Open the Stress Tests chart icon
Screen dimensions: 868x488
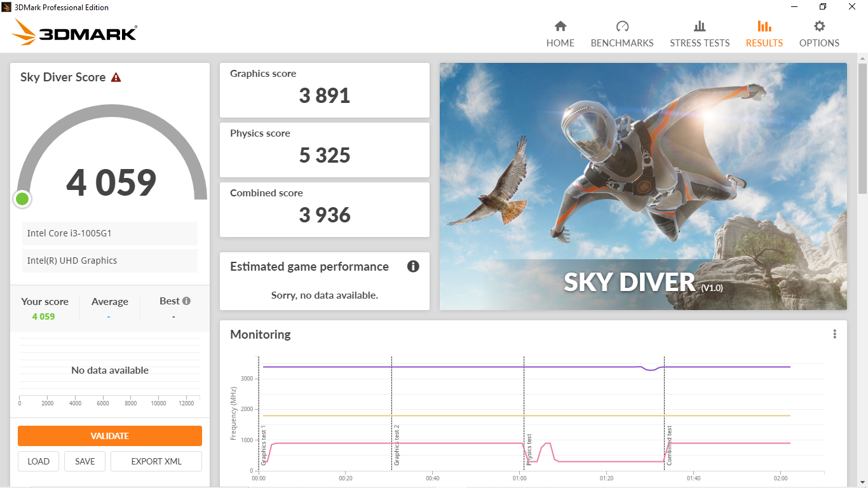[700, 26]
